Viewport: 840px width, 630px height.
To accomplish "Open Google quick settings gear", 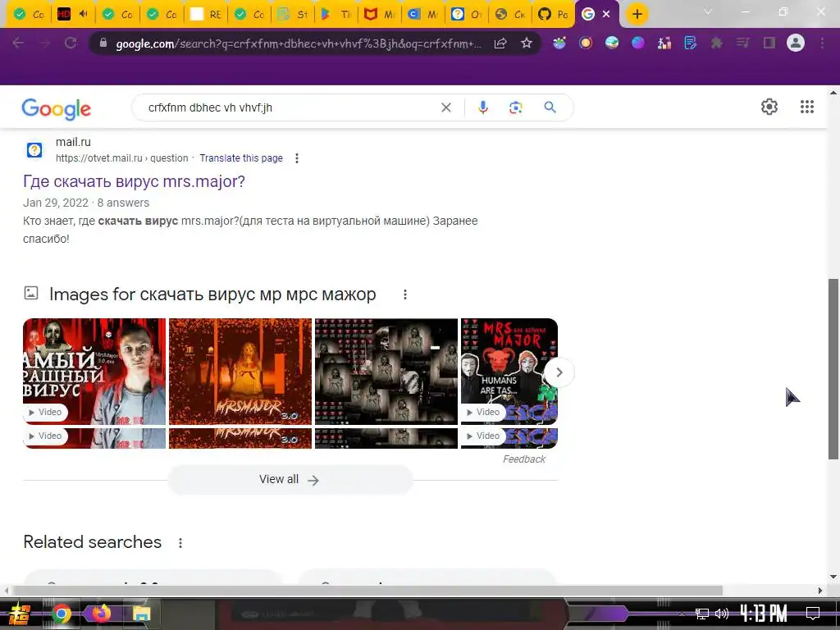I will pyautogui.click(x=769, y=107).
